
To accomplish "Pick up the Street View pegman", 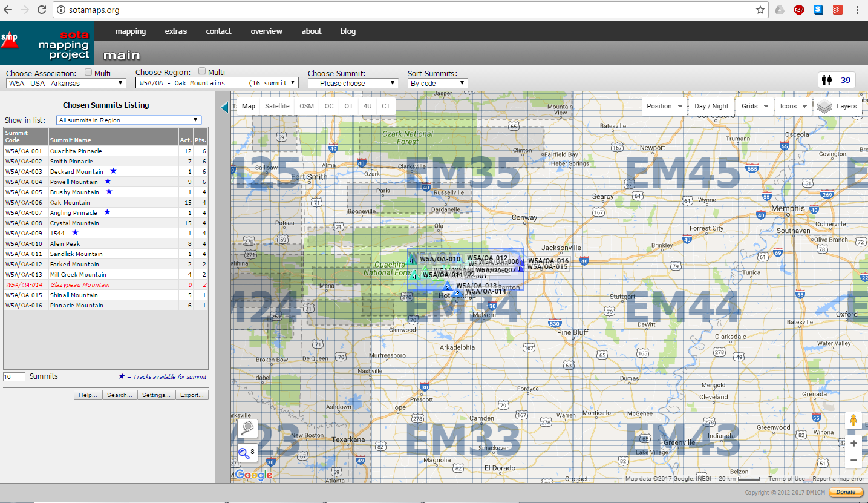I will (853, 421).
